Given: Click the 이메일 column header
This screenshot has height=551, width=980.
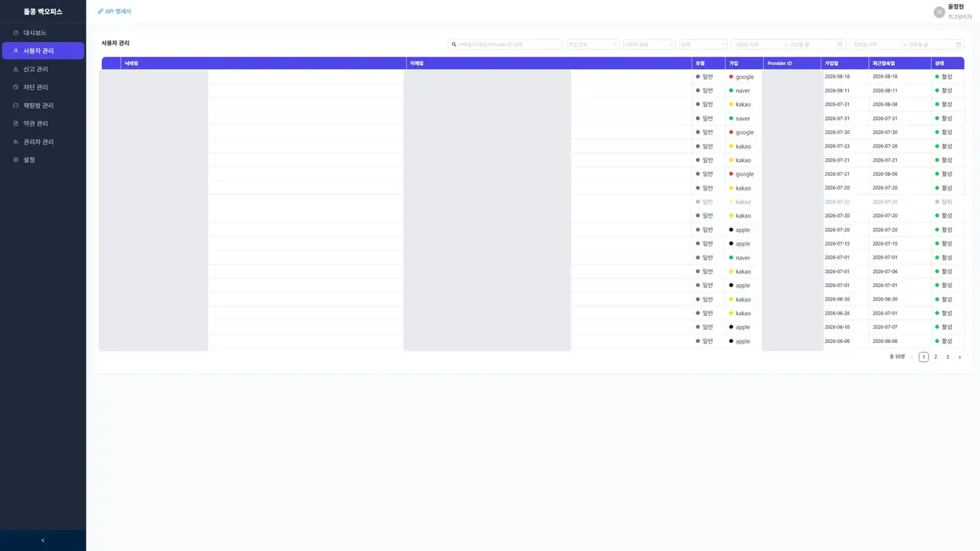Looking at the screenshot, I should point(548,63).
